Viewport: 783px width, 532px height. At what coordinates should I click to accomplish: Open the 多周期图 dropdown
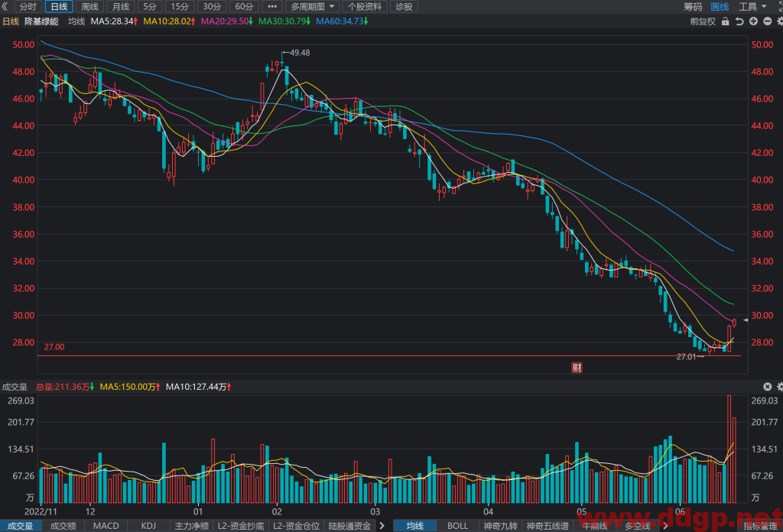click(313, 6)
